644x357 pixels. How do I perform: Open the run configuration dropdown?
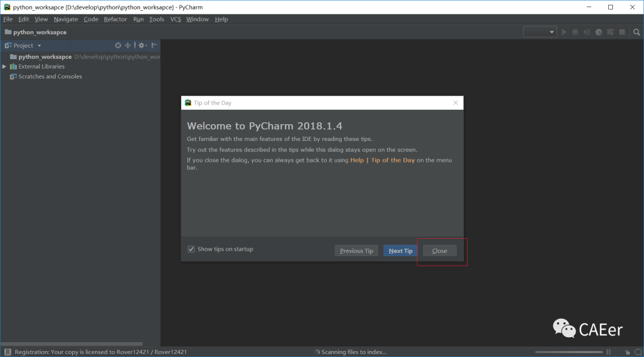click(x=540, y=32)
